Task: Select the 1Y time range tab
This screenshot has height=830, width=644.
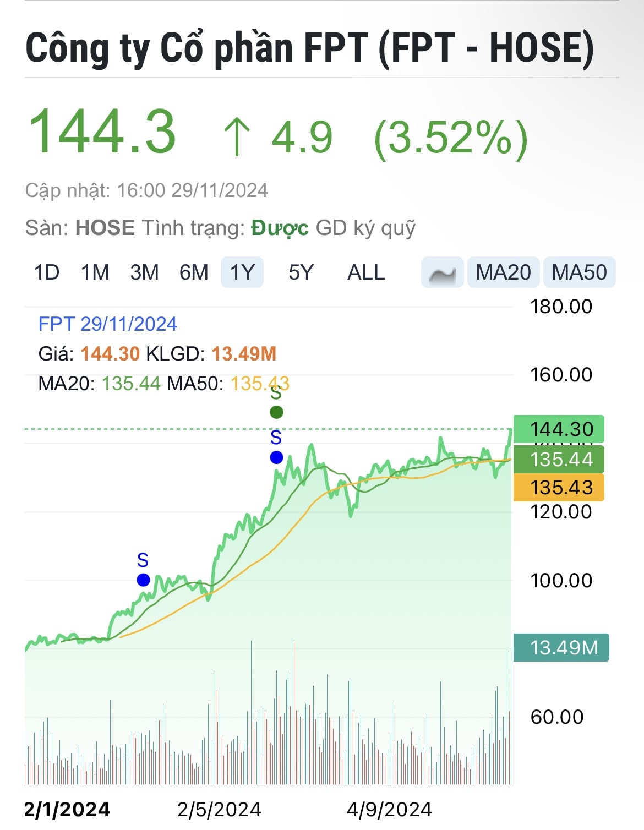Action: [242, 272]
